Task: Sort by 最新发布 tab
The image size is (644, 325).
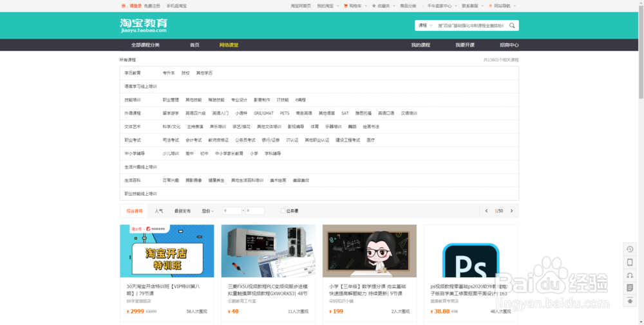Action: click(182, 211)
